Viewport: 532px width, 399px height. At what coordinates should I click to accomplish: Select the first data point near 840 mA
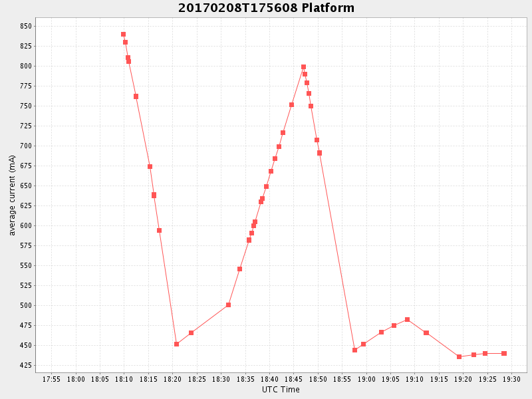pos(123,34)
